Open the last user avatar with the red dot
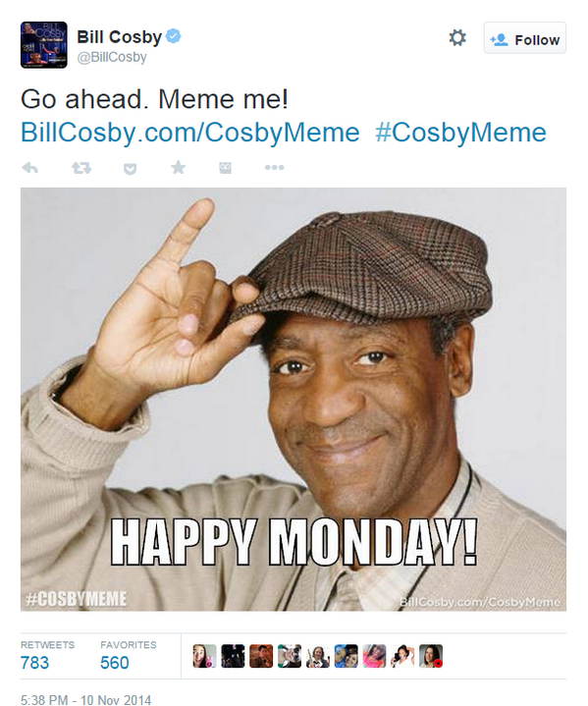 pos(431,656)
